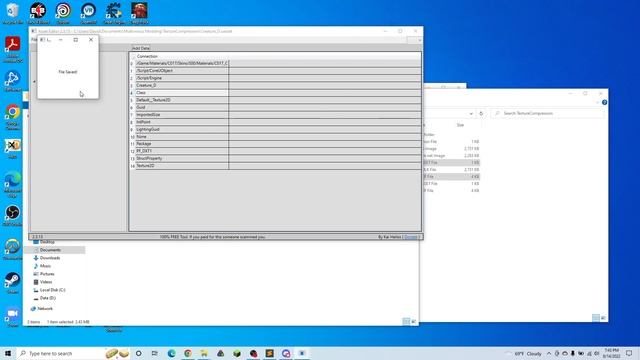Open the SteamVR desktop shortcut
This screenshot has height=360, width=640.
(89, 13)
